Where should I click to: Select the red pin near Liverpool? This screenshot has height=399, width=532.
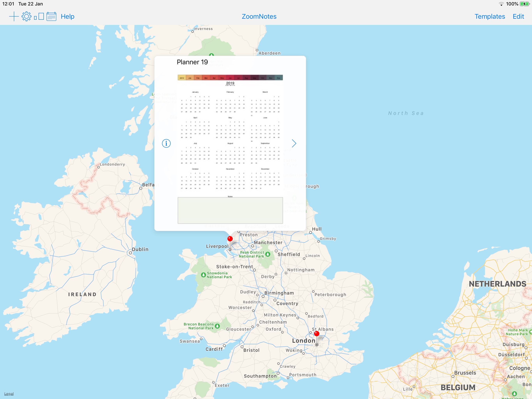tap(230, 239)
